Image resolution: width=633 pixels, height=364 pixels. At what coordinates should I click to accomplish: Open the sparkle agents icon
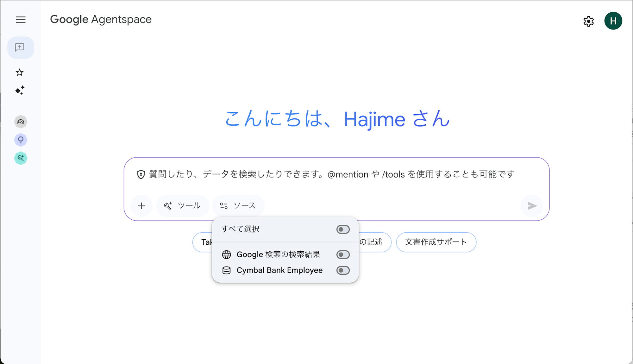point(20,90)
